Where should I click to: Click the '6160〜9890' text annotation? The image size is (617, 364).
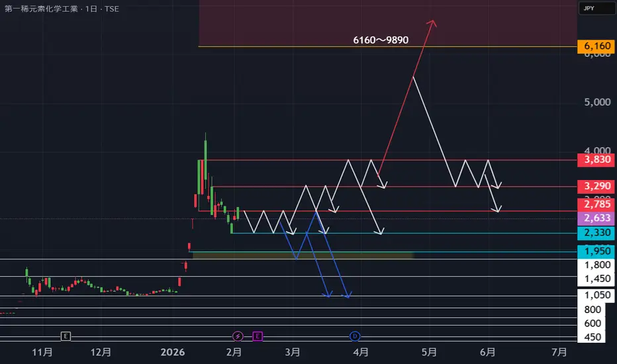(381, 40)
